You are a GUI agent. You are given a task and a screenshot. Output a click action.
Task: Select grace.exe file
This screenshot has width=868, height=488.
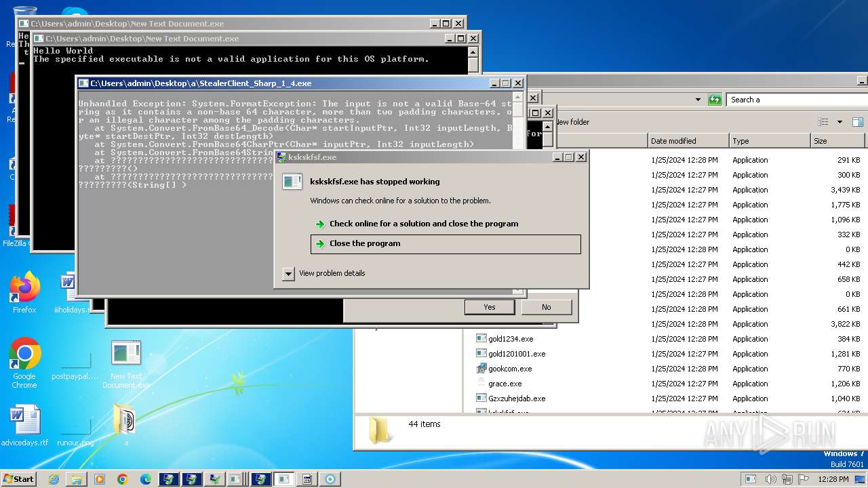click(505, 384)
